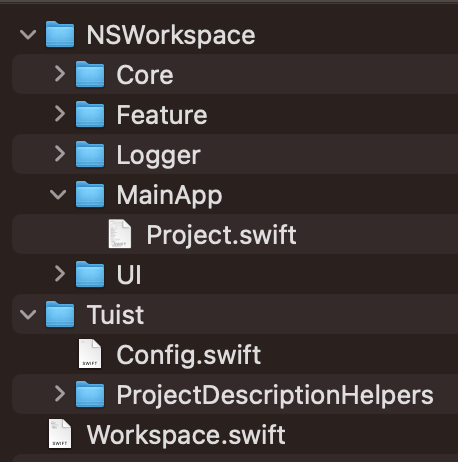Expand the ProjectDescriptionHelpers folder chevron

60,394
